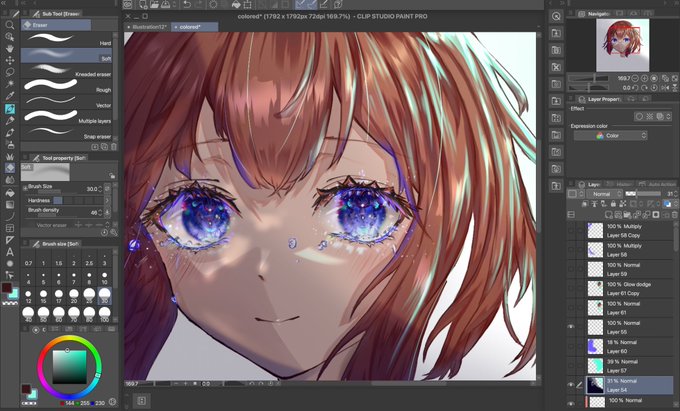Select the Lasso selection tool
Image resolution: width=680 pixels, height=411 pixels.
(10, 72)
